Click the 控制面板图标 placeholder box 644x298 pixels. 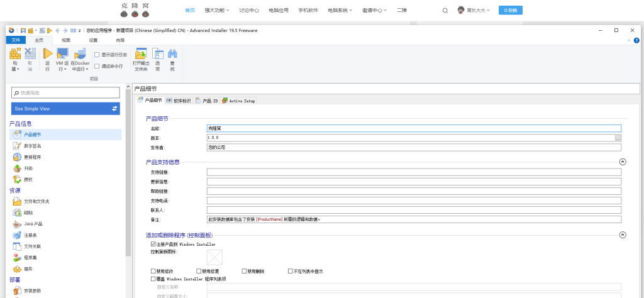pos(215,257)
